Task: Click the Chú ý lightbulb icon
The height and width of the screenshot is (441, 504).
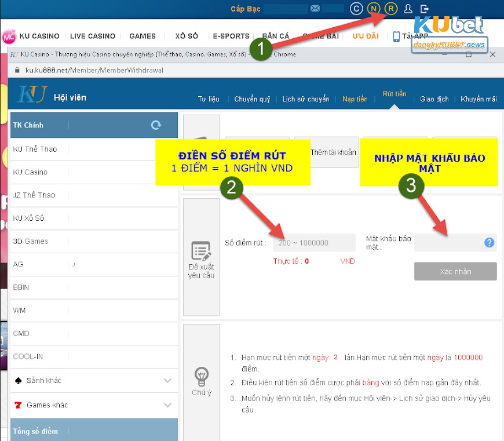Action: click(202, 377)
